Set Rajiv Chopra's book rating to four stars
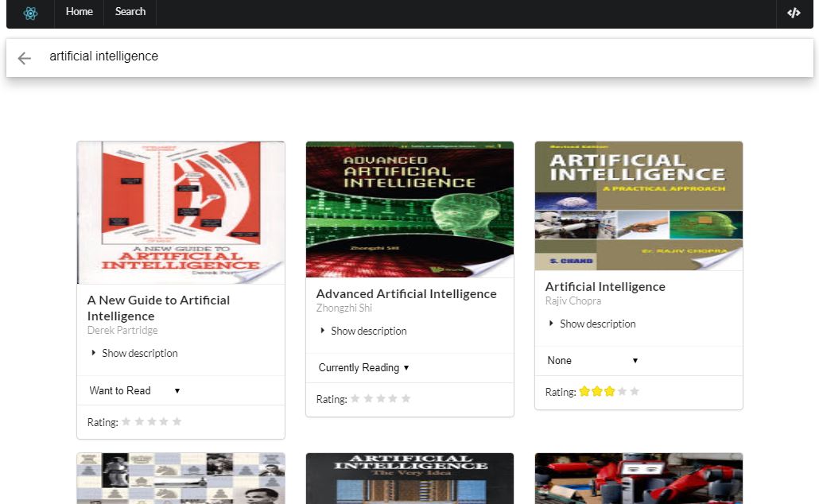819x504 pixels. coord(622,391)
